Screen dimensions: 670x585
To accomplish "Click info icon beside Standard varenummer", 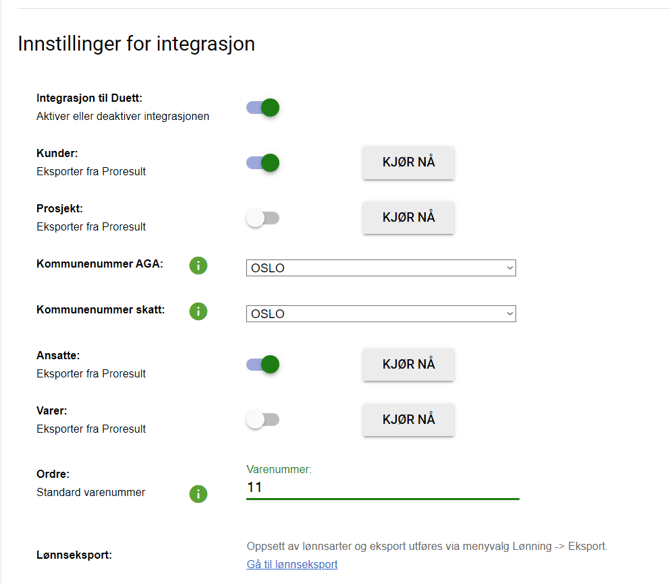I will [198, 494].
